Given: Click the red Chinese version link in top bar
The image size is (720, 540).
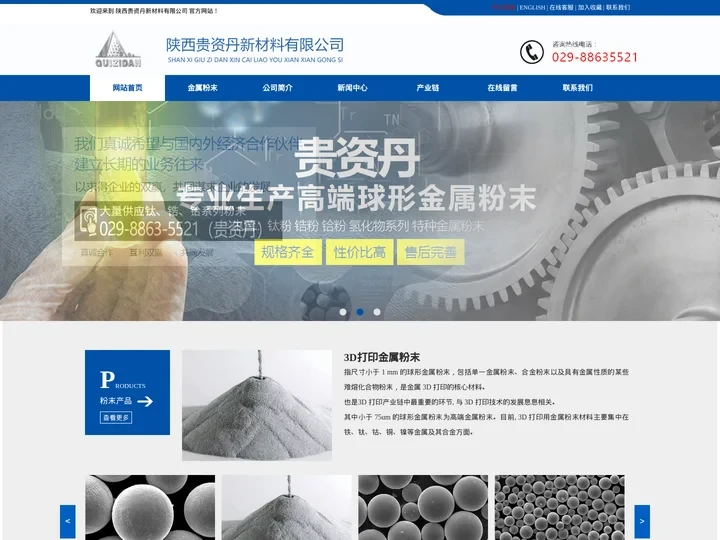Looking at the screenshot, I should pyautogui.click(x=504, y=7).
